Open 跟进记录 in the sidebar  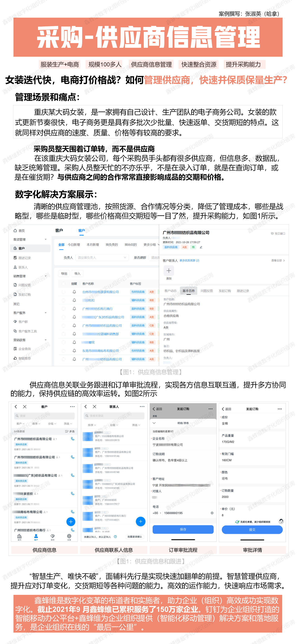(x=22, y=258)
